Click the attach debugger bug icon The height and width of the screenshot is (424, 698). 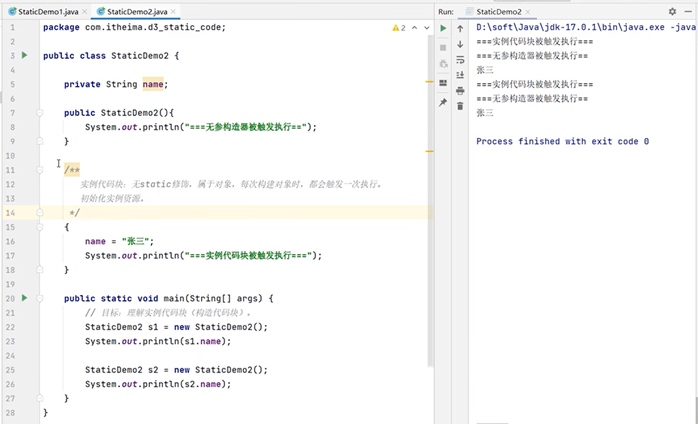[x=443, y=64]
